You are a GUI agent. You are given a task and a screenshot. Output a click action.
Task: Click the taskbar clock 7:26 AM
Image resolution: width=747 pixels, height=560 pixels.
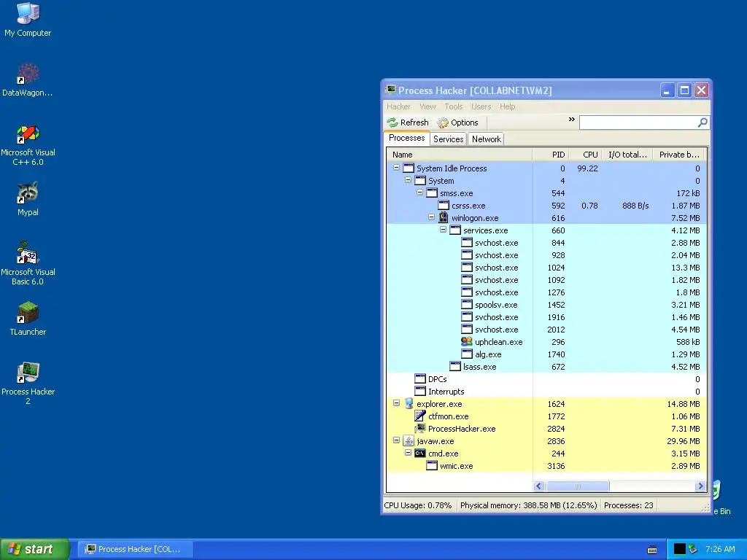click(720, 549)
